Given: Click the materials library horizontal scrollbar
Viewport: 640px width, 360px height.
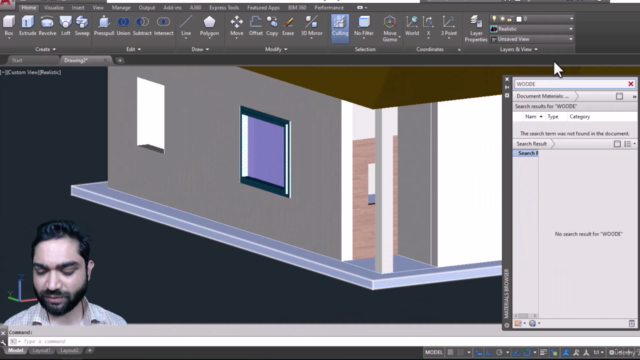Looking at the screenshot, I should coord(525,316).
